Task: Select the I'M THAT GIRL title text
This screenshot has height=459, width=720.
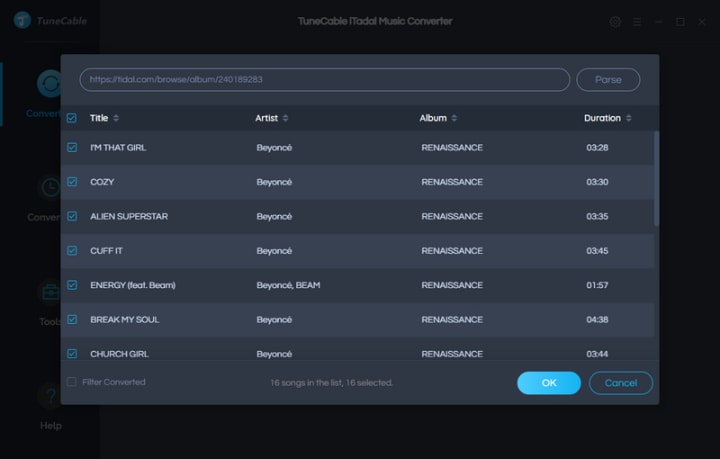Action: point(118,147)
